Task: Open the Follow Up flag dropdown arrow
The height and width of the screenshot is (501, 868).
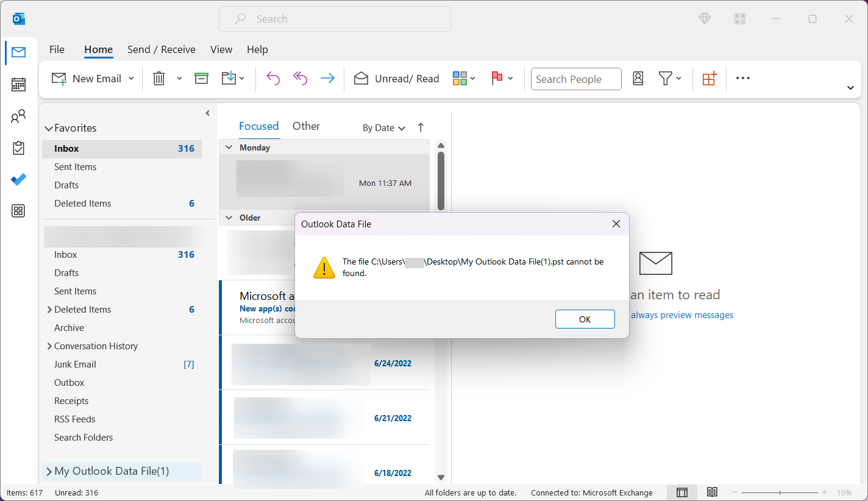Action: point(510,79)
